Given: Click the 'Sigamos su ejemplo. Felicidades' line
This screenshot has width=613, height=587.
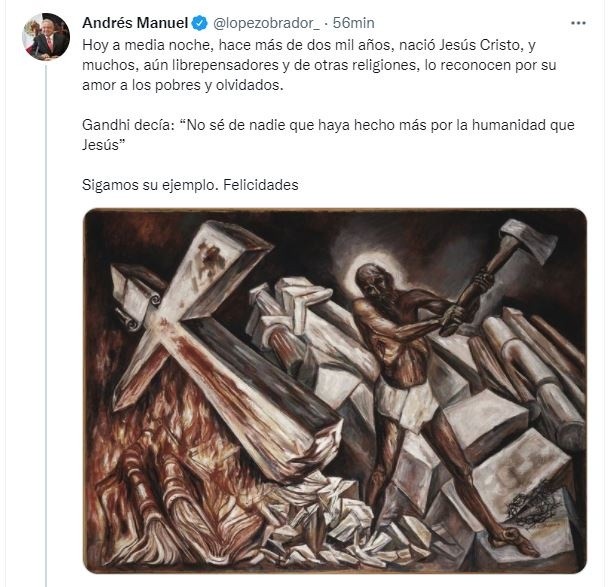Looking at the screenshot, I should click(x=190, y=185).
